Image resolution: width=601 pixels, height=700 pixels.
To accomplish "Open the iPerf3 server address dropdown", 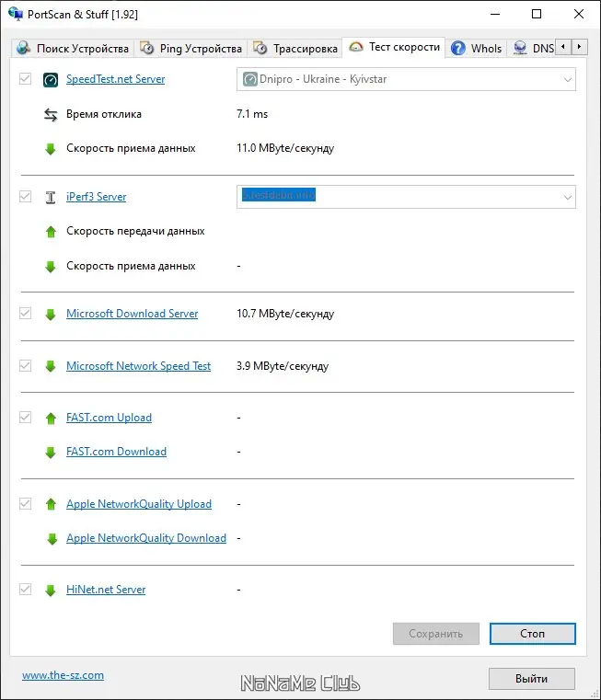I will click(x=567, y=197).
